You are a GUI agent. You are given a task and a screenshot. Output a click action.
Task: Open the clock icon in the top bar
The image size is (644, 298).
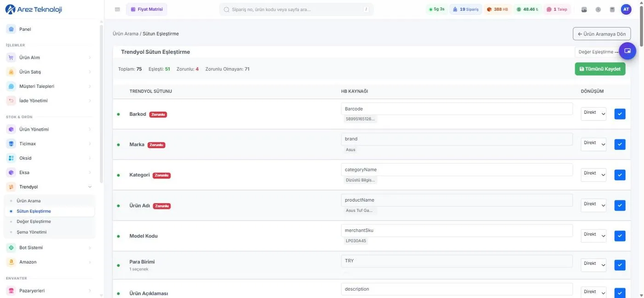[x=598, y=9]
